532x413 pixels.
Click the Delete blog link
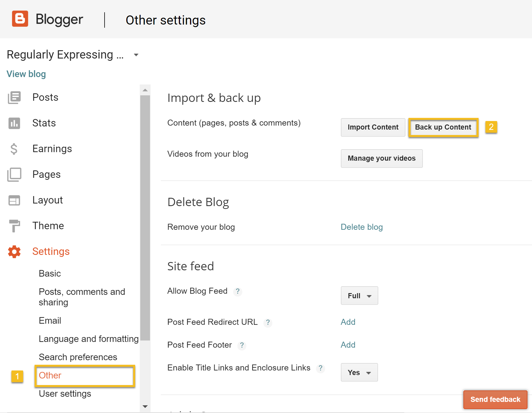[x=362, y=227]
